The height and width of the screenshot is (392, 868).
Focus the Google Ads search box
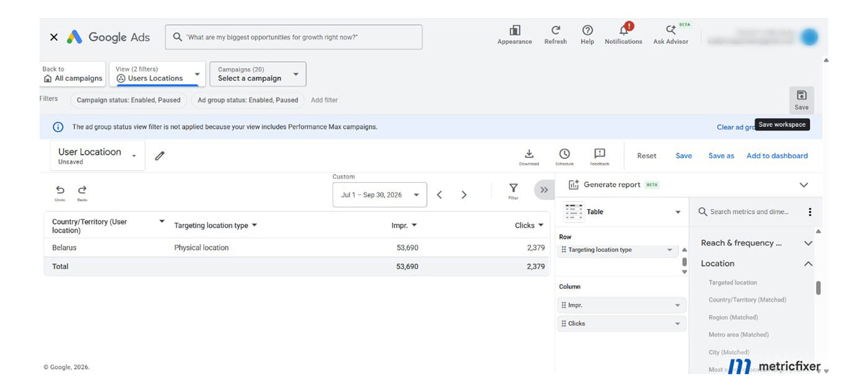click(294, 37)
